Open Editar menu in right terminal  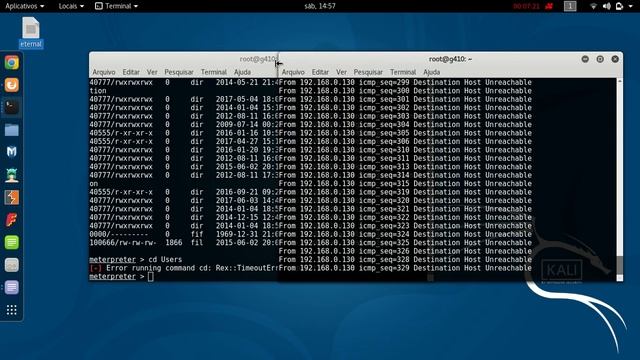[320, 72]
